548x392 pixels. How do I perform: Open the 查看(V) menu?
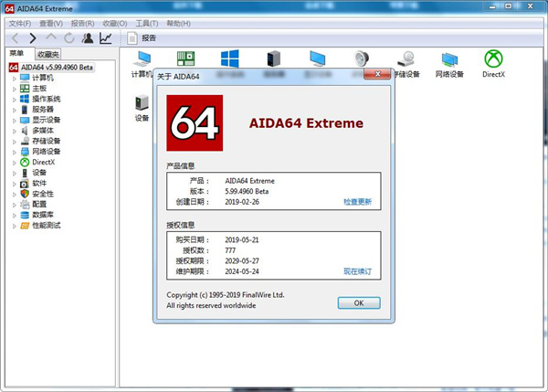tap(51, 24)
